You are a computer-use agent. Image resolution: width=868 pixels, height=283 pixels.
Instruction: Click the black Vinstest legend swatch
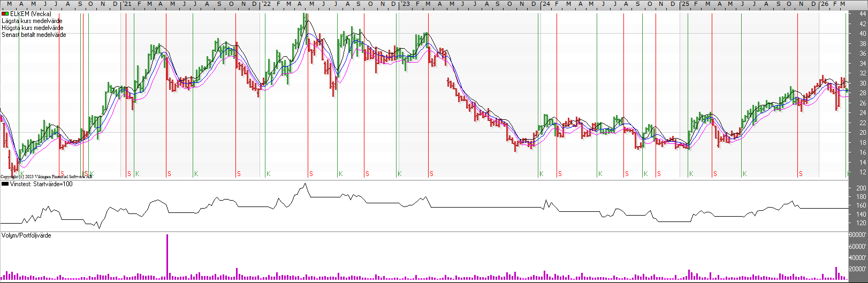[5, 184]
